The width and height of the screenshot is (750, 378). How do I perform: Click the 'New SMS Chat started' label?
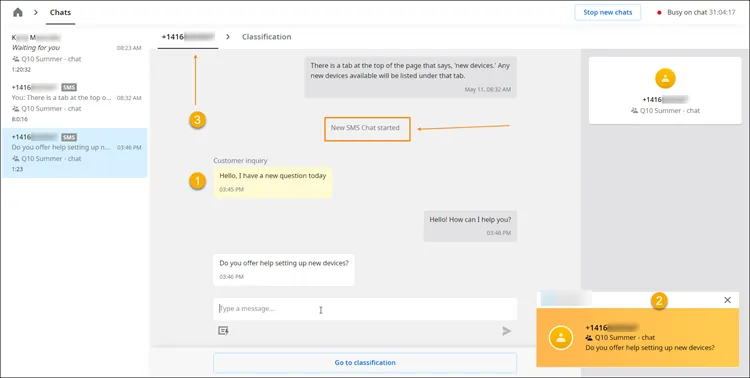(365, 128)
